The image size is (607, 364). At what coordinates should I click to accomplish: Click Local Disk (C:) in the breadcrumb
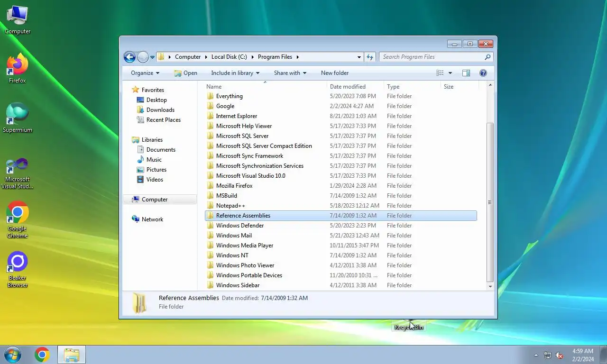pyautogui.click(x=229, y=57)
